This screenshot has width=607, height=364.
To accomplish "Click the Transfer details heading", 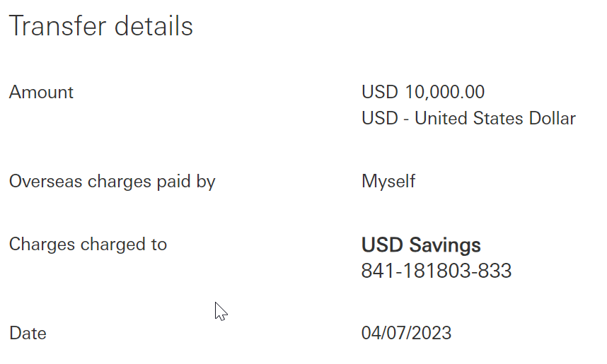I will 100,26.
